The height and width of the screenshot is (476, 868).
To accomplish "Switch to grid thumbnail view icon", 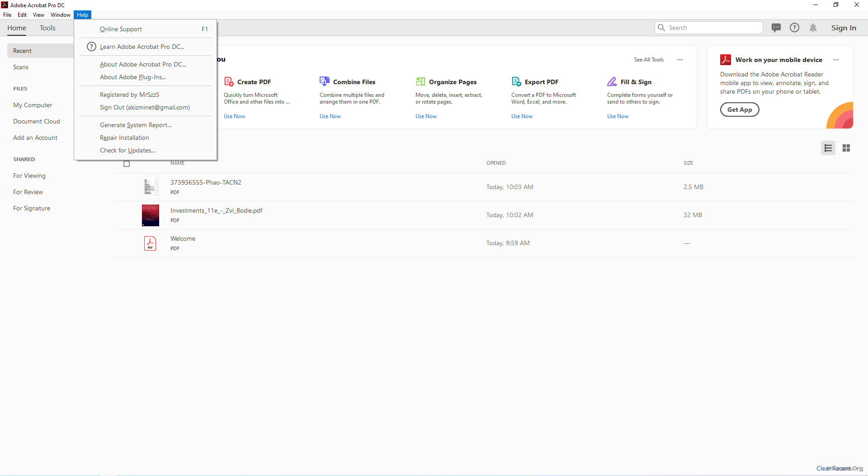I will tap(846, 148).
